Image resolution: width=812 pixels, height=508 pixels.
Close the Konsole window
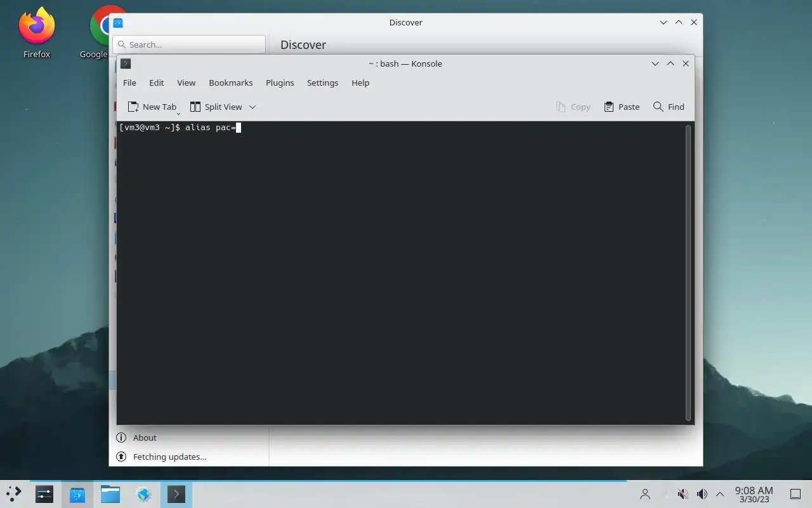tap(686, 63)
